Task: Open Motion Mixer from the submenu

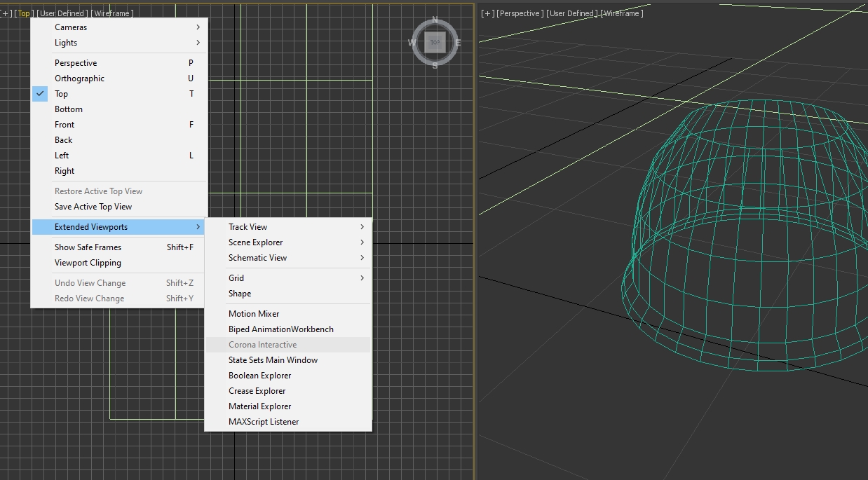Action: (288, 314)
